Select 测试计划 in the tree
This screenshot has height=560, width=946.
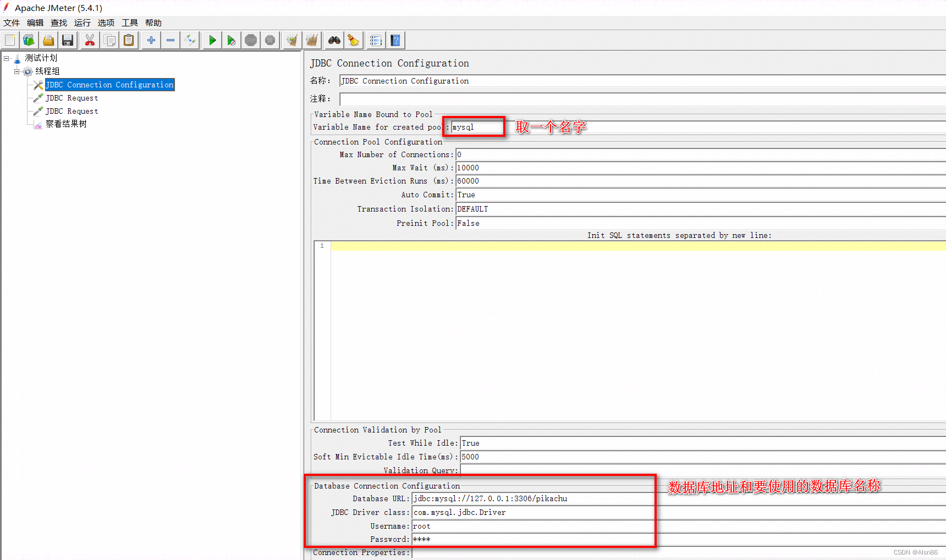point(41,58)
